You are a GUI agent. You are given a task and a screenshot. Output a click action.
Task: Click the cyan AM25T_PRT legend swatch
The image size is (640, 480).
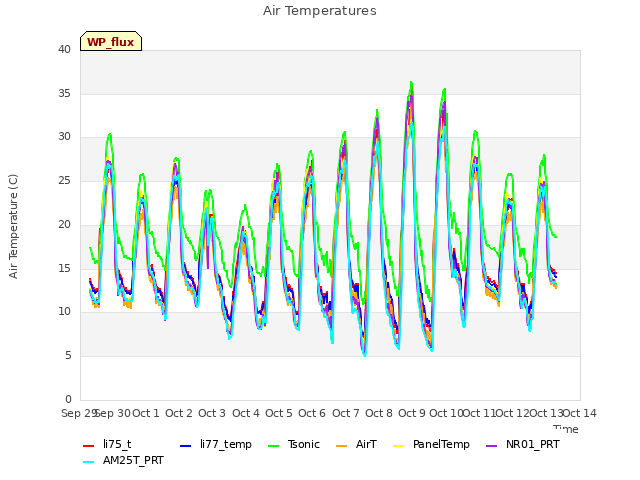click(x=89, y=462)
